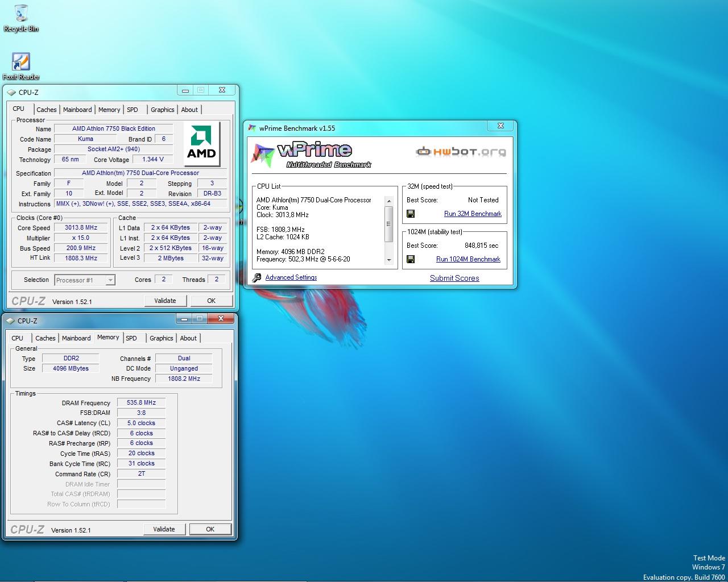Viewport: 728px width, 582px height.
Task: Click the CPU List scrollbar thumb
Action: click(389, 224)
